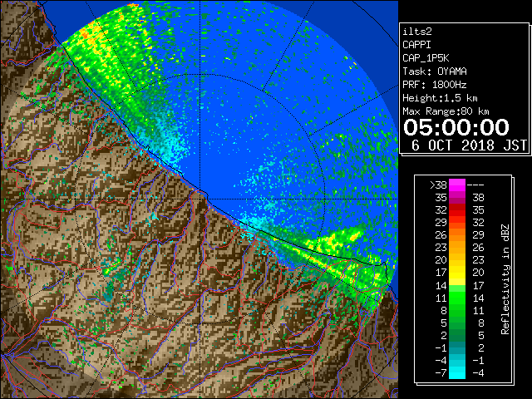
Task: Click the 'CAP_1P5K' text line
Action: click(426, 58)
